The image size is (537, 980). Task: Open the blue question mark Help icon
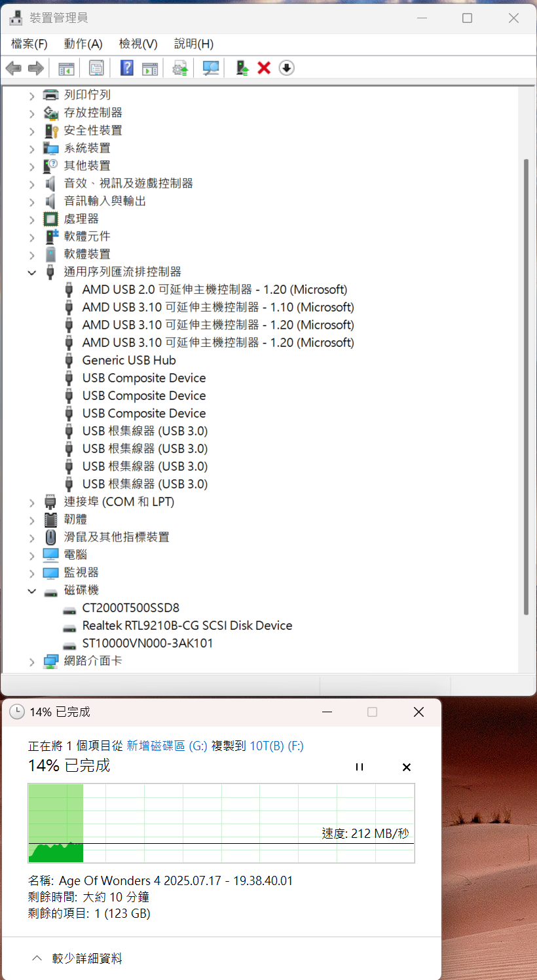(x=127, y=68)
